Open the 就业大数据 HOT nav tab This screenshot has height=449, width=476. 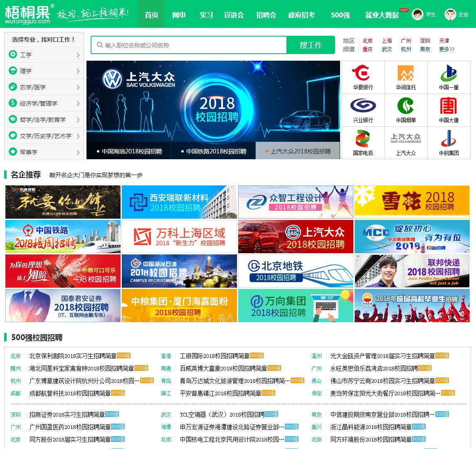(x=382, y=15)
